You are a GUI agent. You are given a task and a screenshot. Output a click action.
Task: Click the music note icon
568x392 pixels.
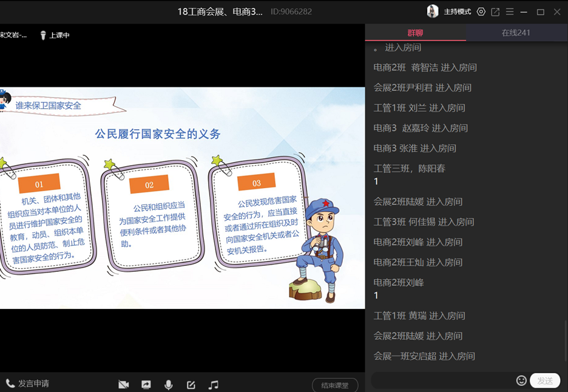214,385
